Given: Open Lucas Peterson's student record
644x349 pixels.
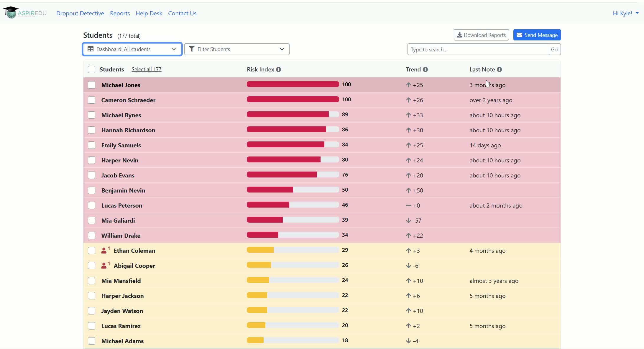Looking at the screenshot, I should (122, 206).
